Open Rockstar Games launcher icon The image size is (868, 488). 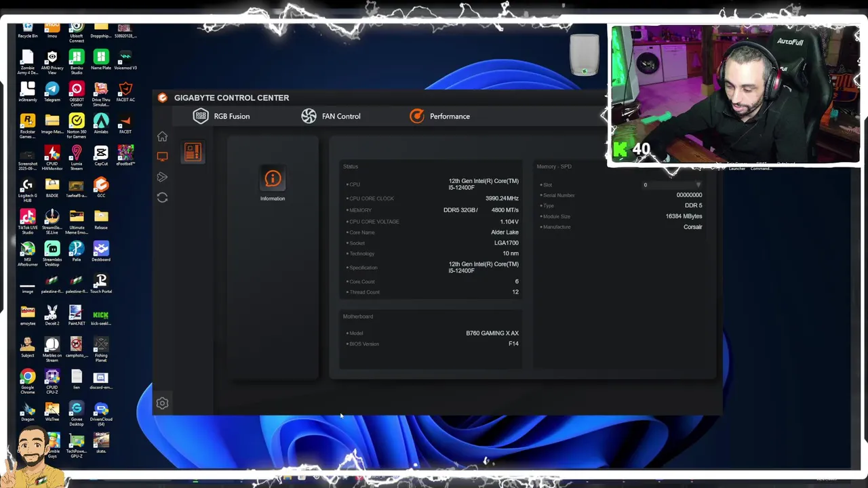(x=28, y=126)
